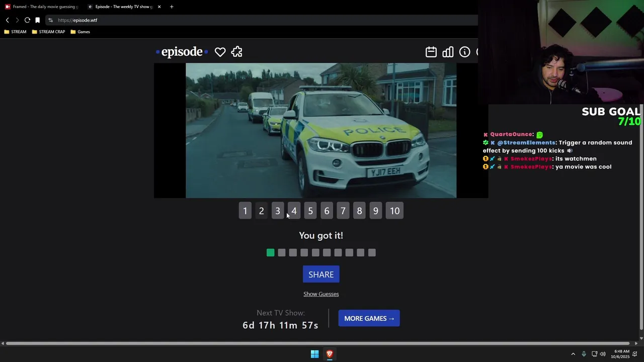The height and width of the screenshot is (362, 644).
Task: Show frame 1
Action: (245, 211)
